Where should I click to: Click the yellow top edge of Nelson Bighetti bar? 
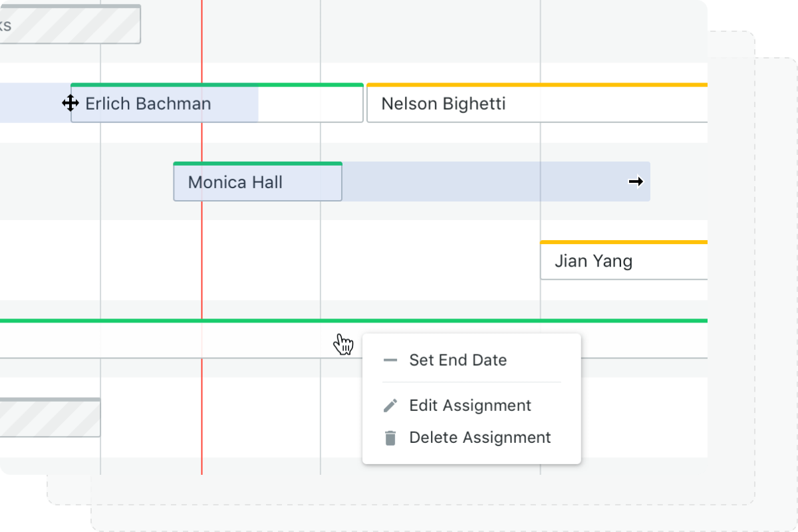point(537,85)
